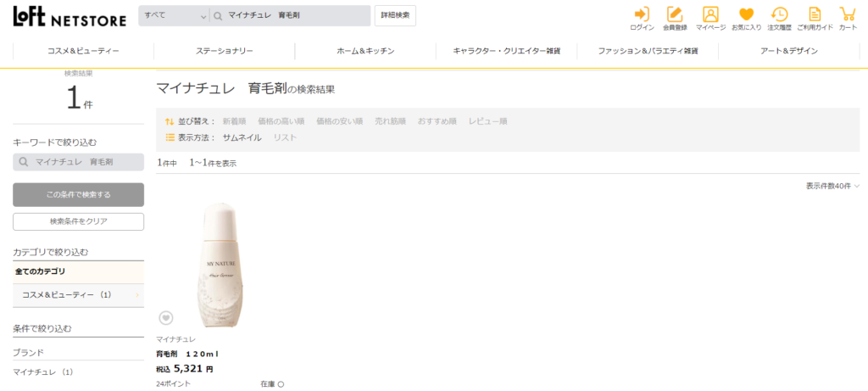
Task: Click 検索条件をクリア clear button
Action: pos(78,221)
